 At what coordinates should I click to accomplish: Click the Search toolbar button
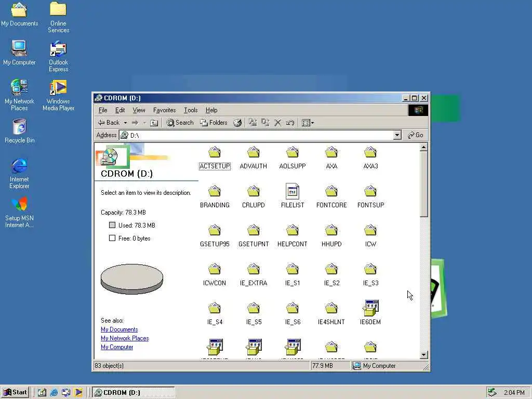pos(180,123)
